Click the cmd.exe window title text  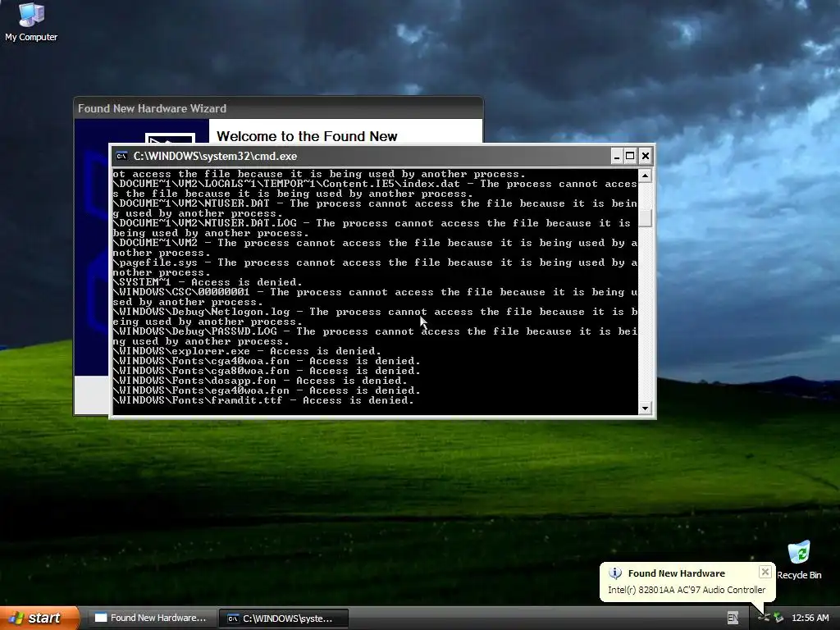tap(216, 156)
